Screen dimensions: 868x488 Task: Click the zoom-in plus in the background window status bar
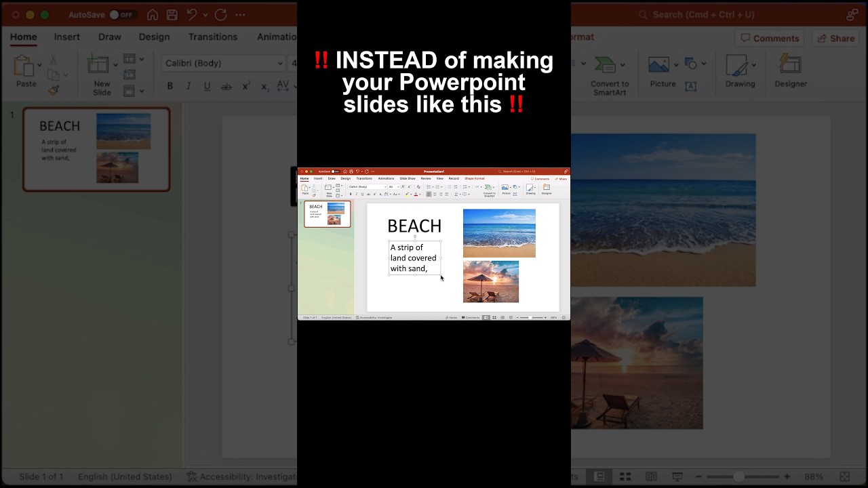787,476
